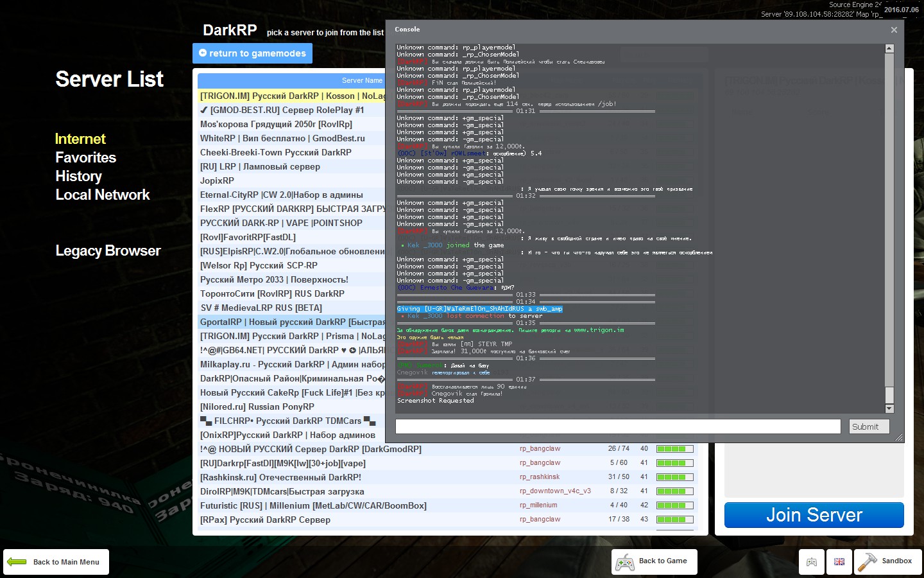Select the Internet server tab
This screenshot has width=924, height=578.
(x=80, y=139)
